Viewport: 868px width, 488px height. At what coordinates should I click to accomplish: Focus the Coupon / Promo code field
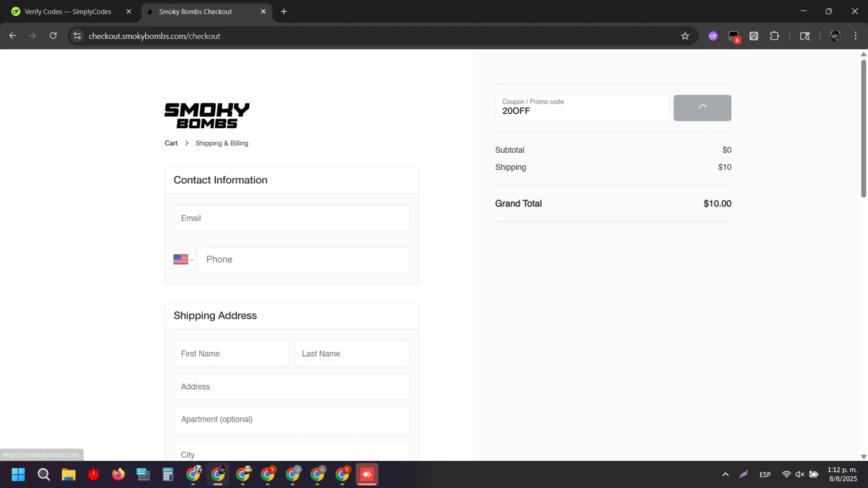point(582,108)
